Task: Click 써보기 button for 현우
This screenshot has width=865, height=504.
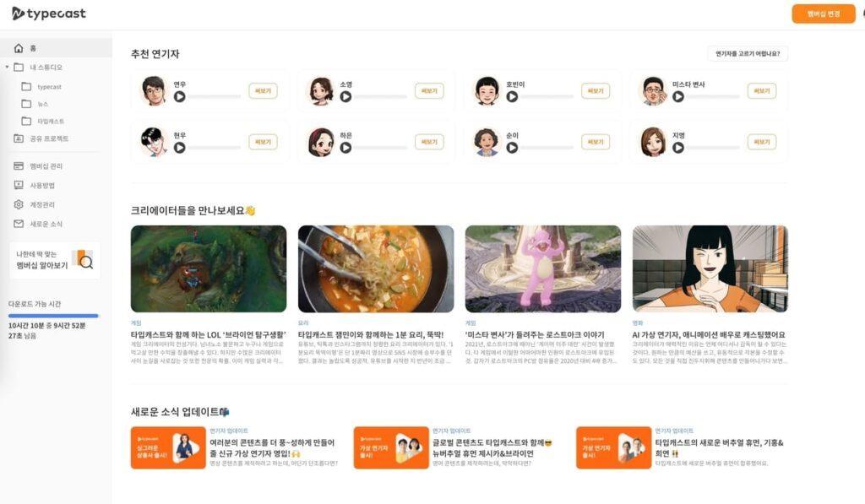Action: click(x=263, y=142)
